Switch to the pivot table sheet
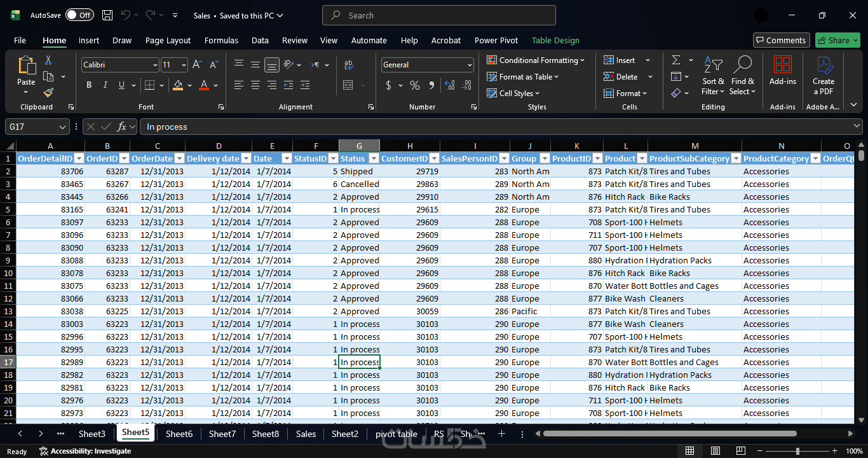Image resolution: width=868 pixels, height=458 pixels. tap(397, 434)
